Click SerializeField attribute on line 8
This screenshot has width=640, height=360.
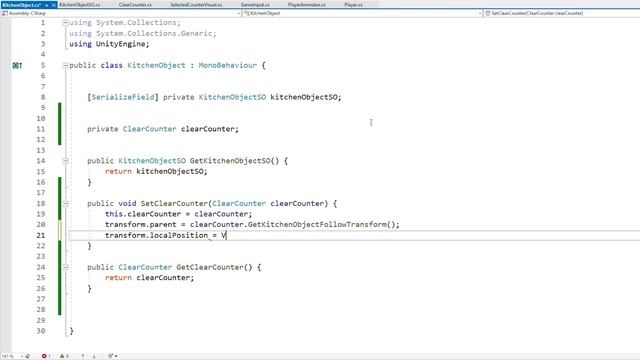coord(123,97)
